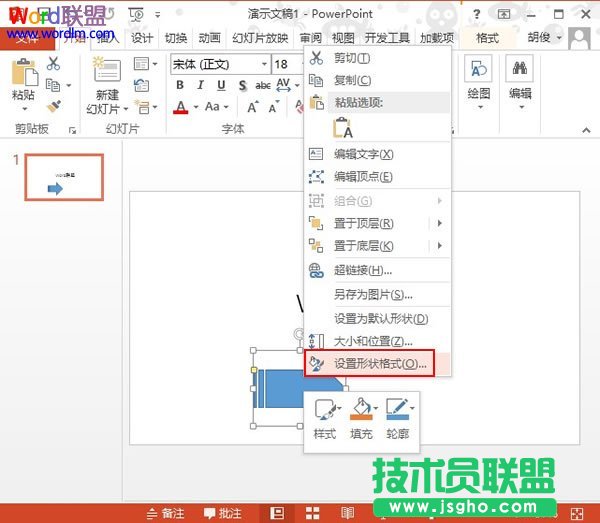The image size is (600, 523).
Task: Open slide Layout dropdown
Action: coord(145,64)
